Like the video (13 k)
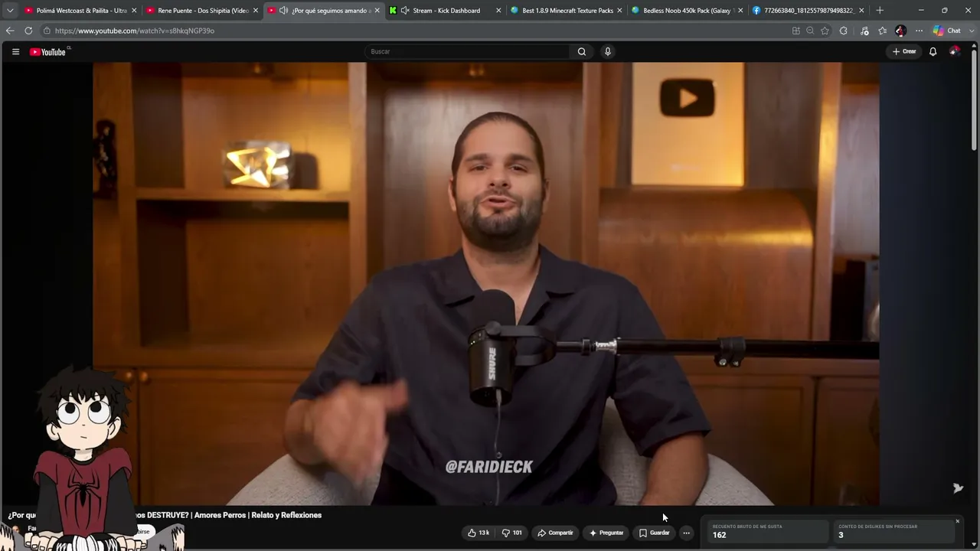 coord(479,533)
